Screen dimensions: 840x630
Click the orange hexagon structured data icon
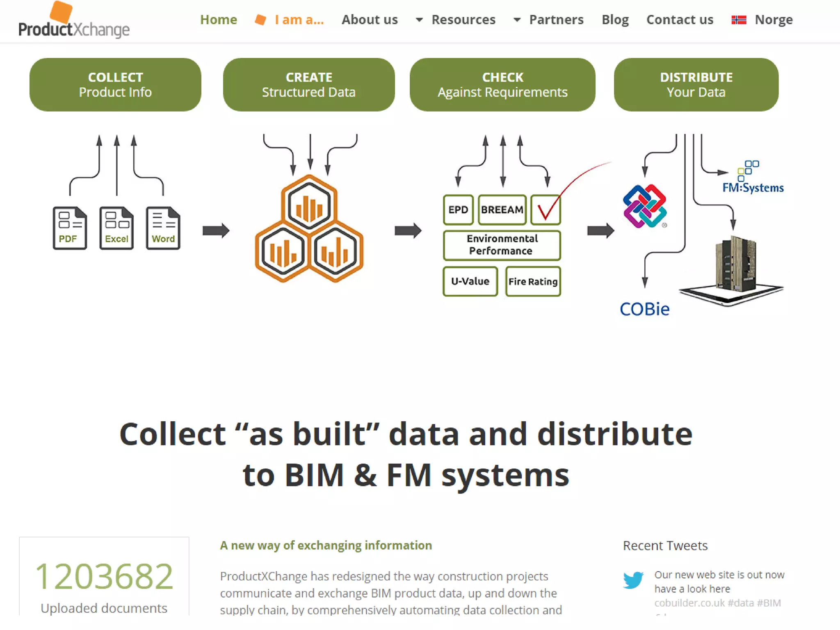pyautogui.click(x=309, y=228)
